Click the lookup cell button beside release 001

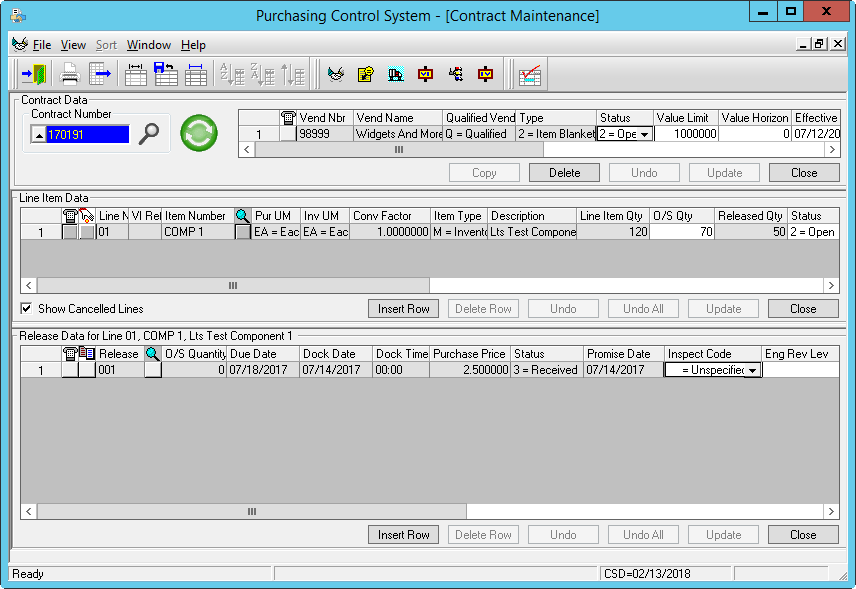point(153,370)
